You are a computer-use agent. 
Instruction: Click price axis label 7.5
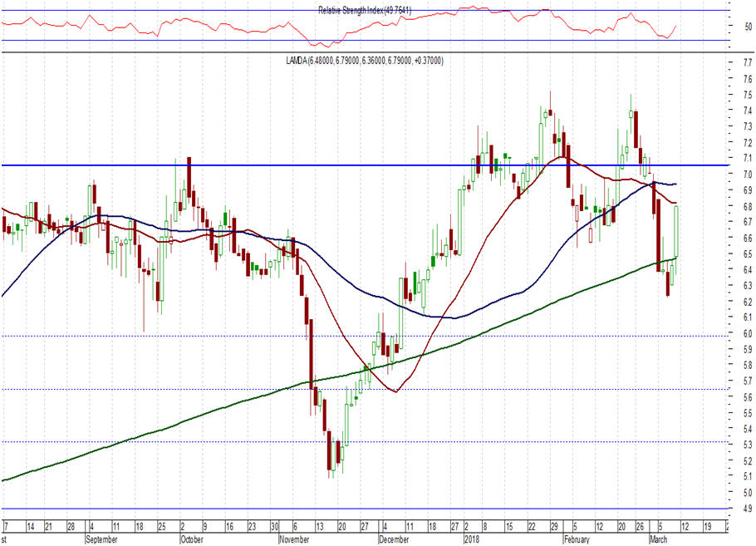748,95
